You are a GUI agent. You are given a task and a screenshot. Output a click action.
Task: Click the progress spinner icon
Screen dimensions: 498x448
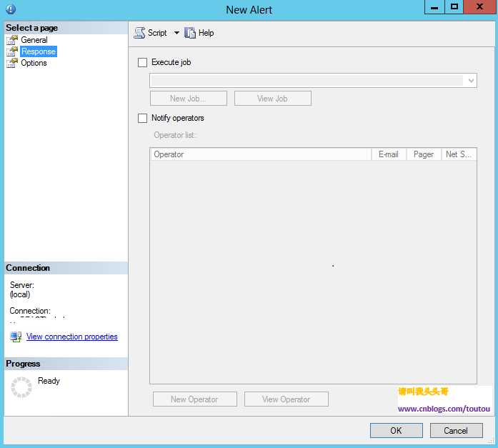click(21, 387)
